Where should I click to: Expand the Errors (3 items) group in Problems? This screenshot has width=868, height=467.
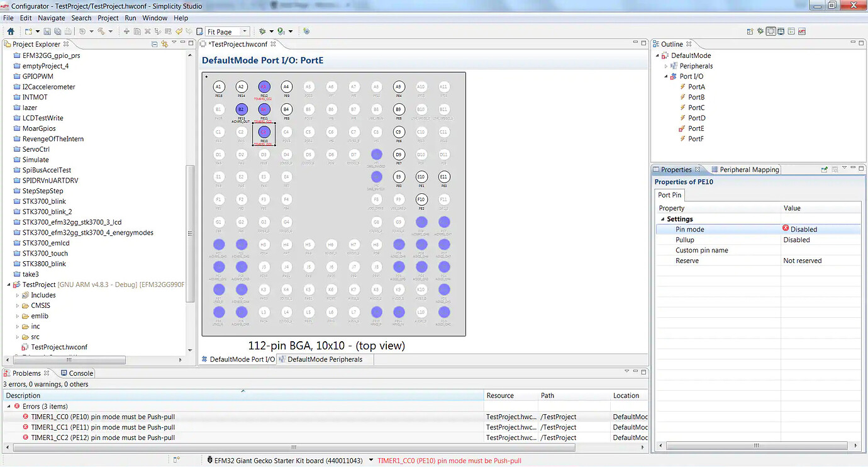coord(9,406)
